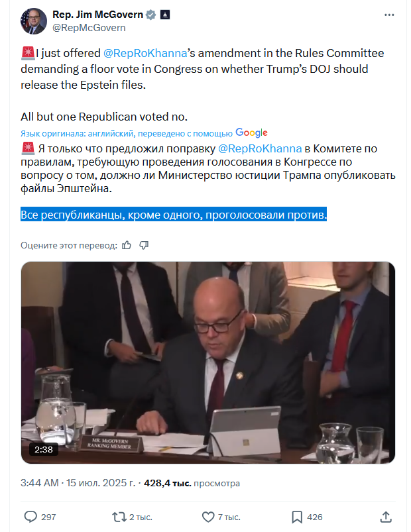Screen dimensions: 411x532
Task: Open the @RepRoKhanna mention in English text
Action: click(145, 53)
